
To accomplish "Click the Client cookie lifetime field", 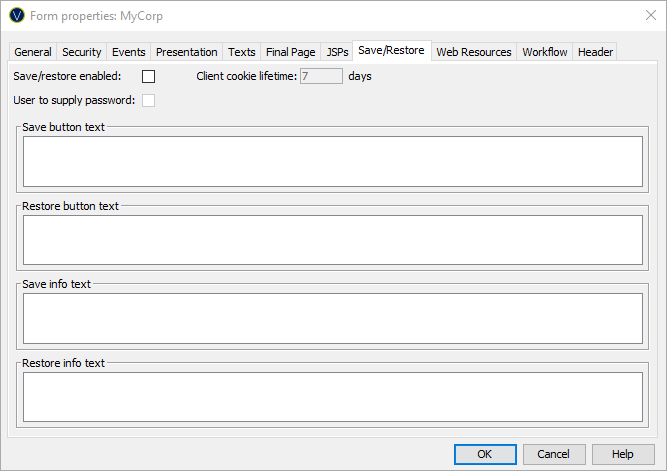I will tap(321, 76).
